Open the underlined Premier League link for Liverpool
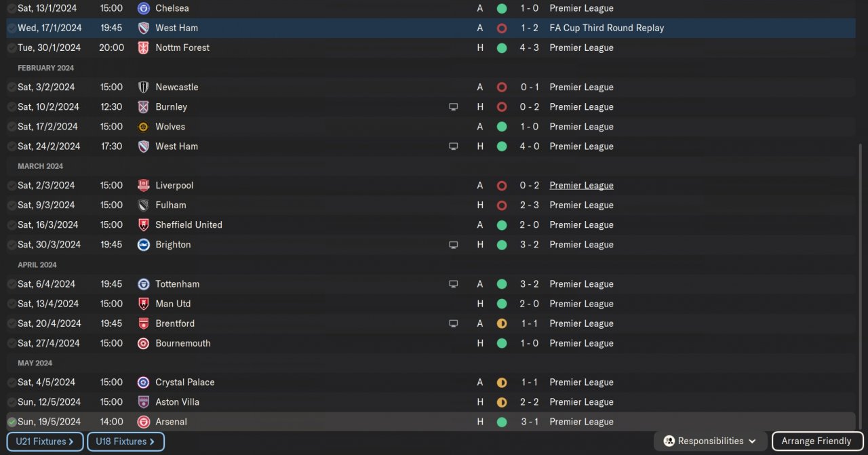Screen dimensions: 868x455 581,185
